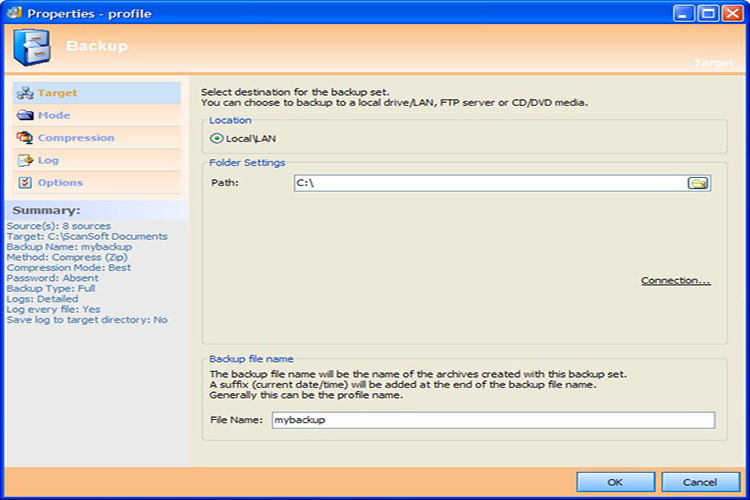Click the Log notepad icon
This screenshot has width=750, height=500.
pyautogui.click(x=25, y=160)
